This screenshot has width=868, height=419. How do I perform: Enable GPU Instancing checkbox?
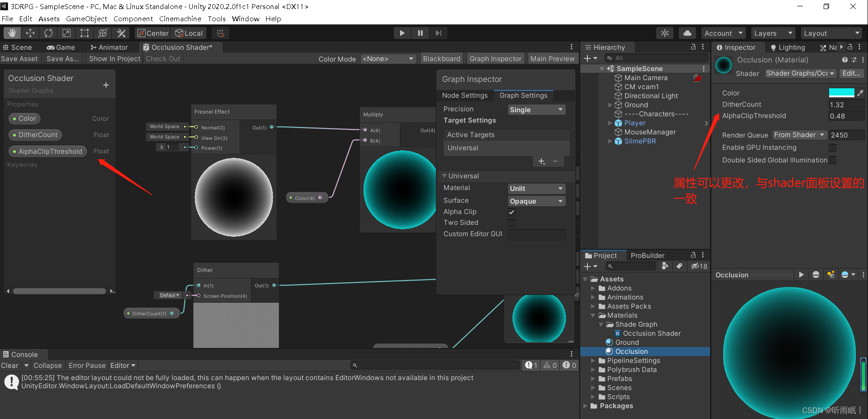pyautogui.click(x=832, y=148)
